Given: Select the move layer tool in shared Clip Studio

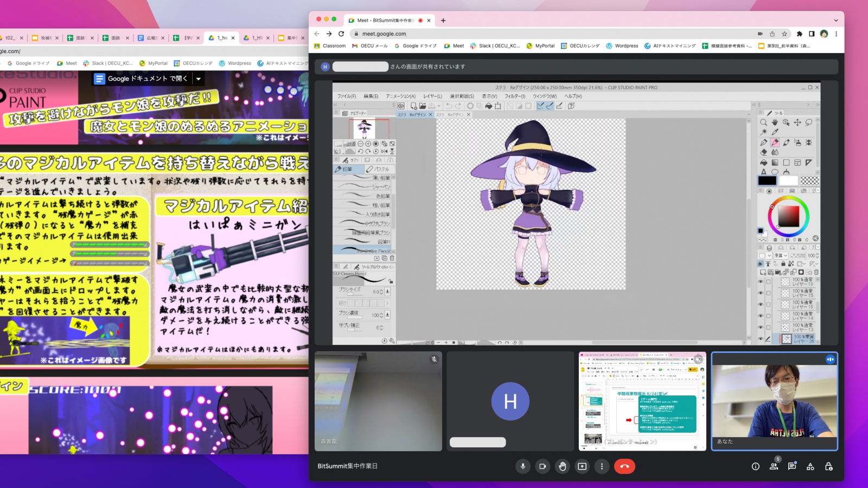Looking at the screenshot, I should click(x=797, y=123).
